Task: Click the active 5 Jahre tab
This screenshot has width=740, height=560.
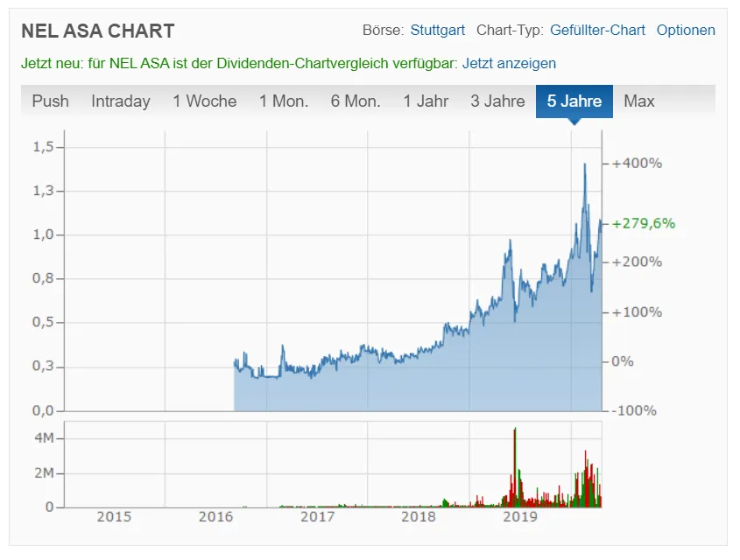Action: pyautogui.click(x=574, y=101)
